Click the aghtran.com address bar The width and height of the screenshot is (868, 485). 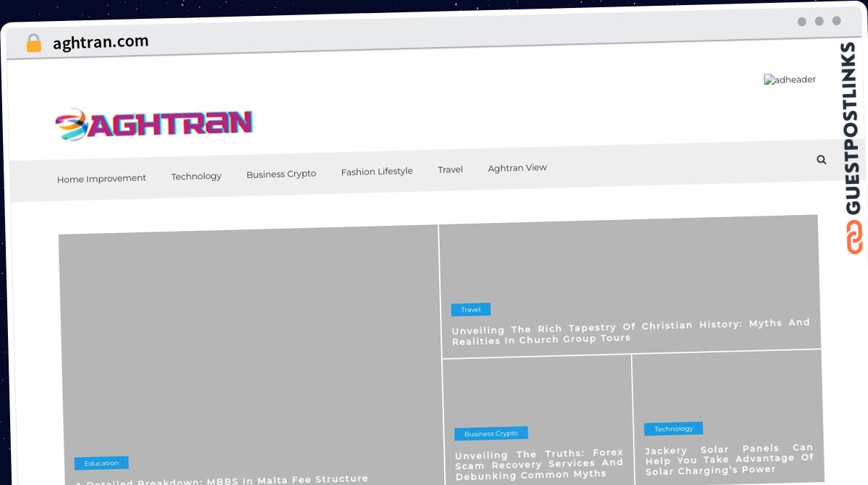tap(101, 43)
